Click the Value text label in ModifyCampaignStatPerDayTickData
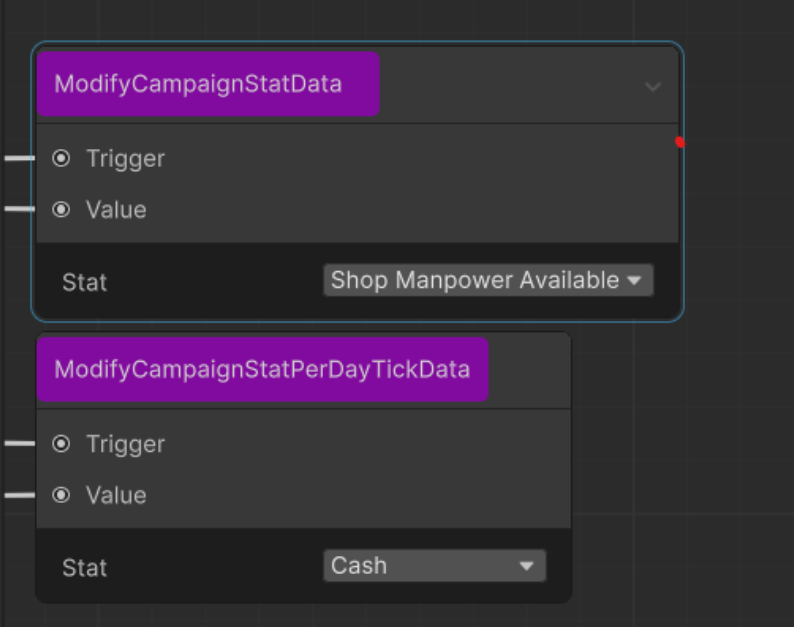Screen dimensions: 794x627 pos(116,495)
